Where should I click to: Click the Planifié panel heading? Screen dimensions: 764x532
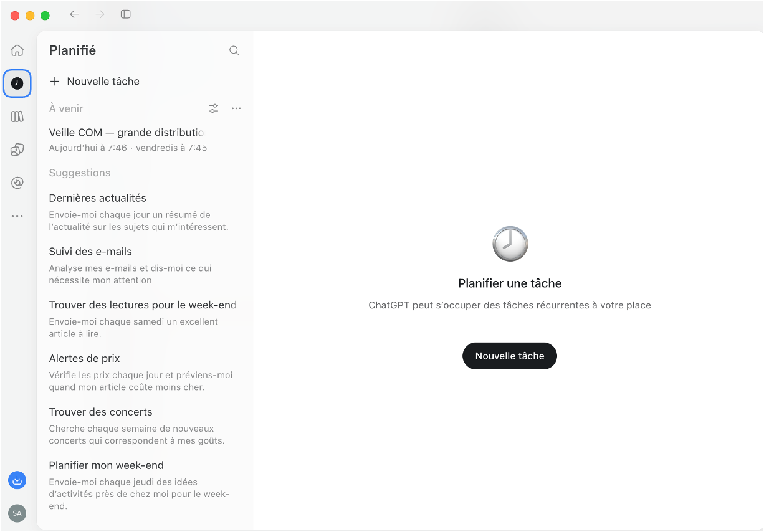pyautogui.click(x=72, y=50)
